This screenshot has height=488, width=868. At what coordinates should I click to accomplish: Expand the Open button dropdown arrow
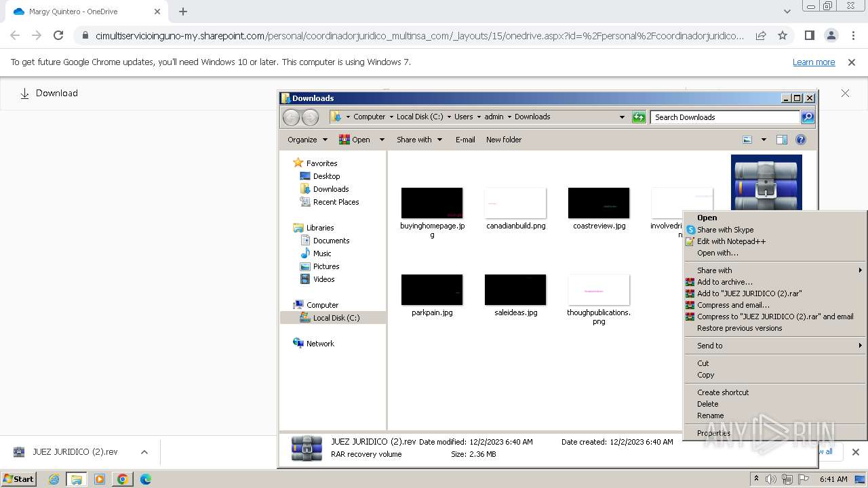(x=382, y=140)
